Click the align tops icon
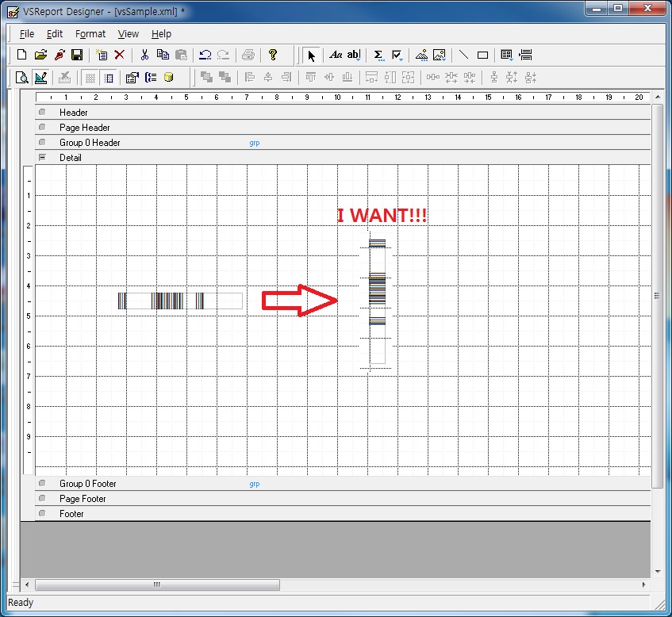Viewport: 672px width, 617px height. coord(311,78)
